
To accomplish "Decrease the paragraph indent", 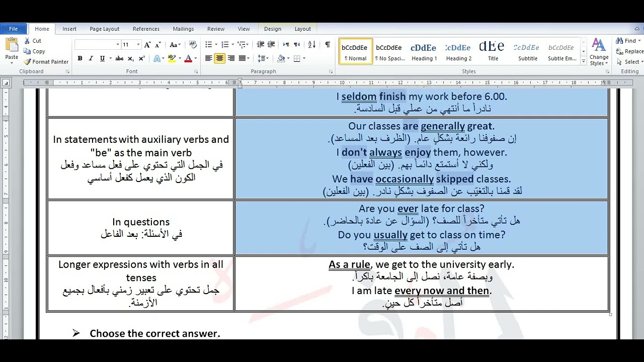I will [x=260, y=45].
